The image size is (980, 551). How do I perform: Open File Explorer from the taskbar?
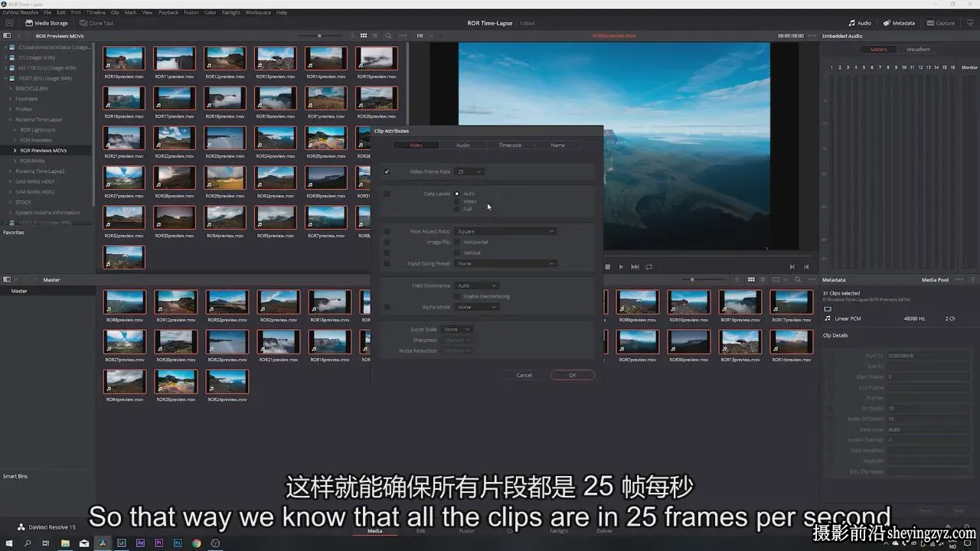tap(65, 543)
